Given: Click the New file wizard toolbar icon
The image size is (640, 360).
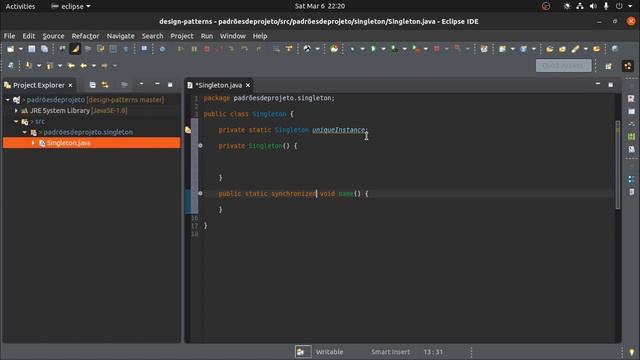Looking at the screenshot, I should (10, 49).
